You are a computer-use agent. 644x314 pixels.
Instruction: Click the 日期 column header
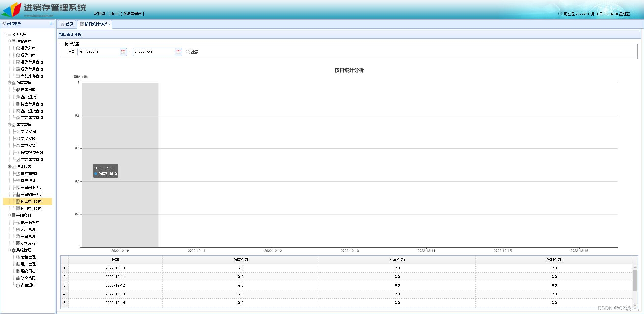(x=115, y=260)
